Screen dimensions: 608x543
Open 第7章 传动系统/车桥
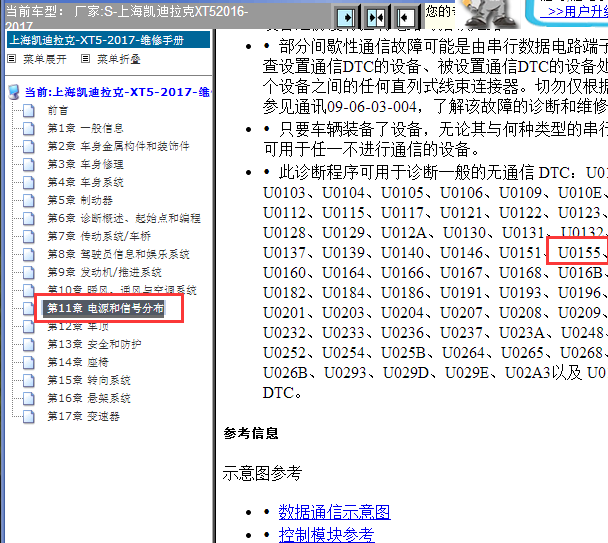click(x=99, y=236)
